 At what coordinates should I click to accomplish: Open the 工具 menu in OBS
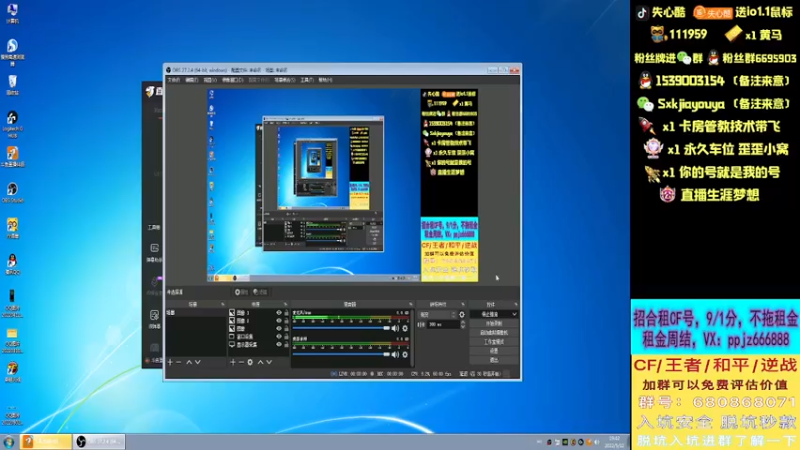pyautogui.click(x=307, y=80)
